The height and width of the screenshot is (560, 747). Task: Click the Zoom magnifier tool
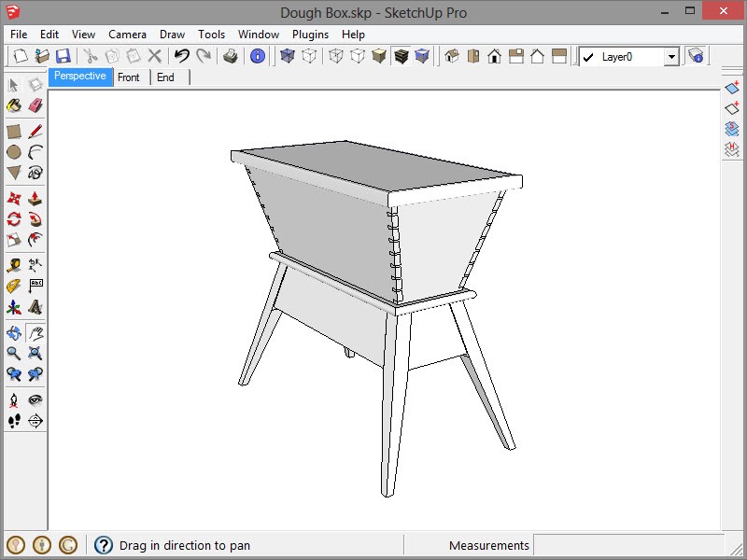pos(14,353)
